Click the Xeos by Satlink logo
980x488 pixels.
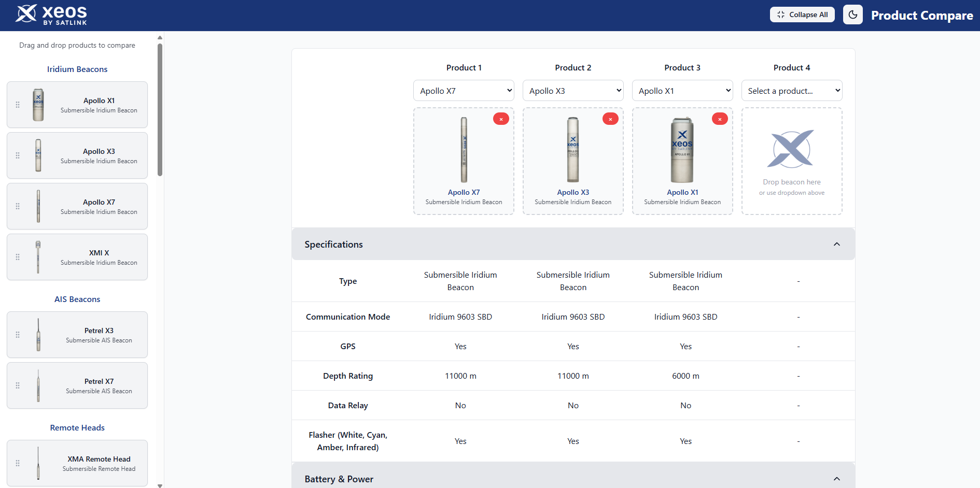pos(51,15)
